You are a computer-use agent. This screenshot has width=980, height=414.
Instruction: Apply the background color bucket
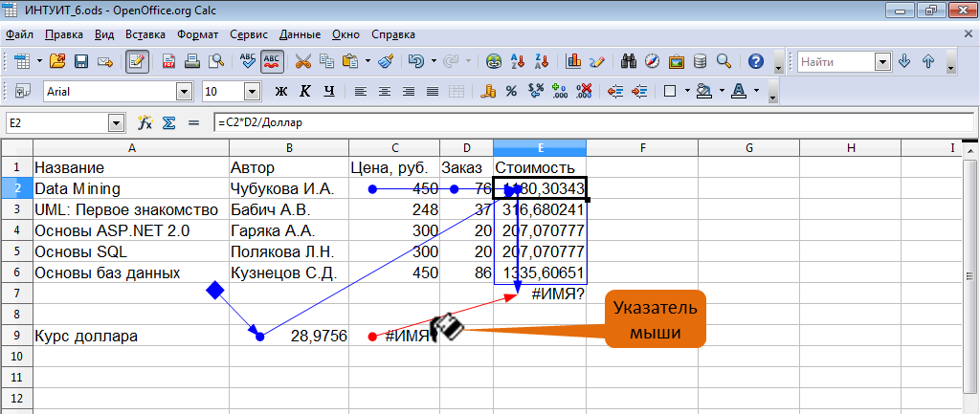click(x=704, y=91)
